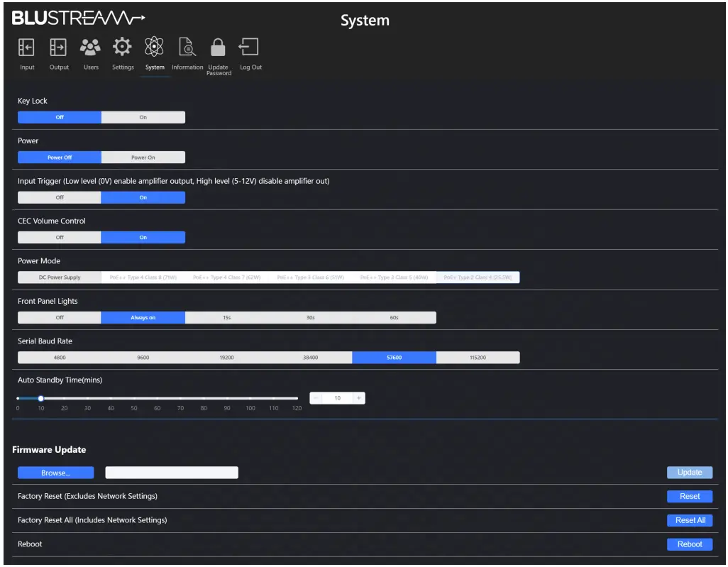Viewport: 728px width, 567px height.
Task: Select PoE++ Type 4 Class 8 (71W) mode
Action: coord(143,277)
